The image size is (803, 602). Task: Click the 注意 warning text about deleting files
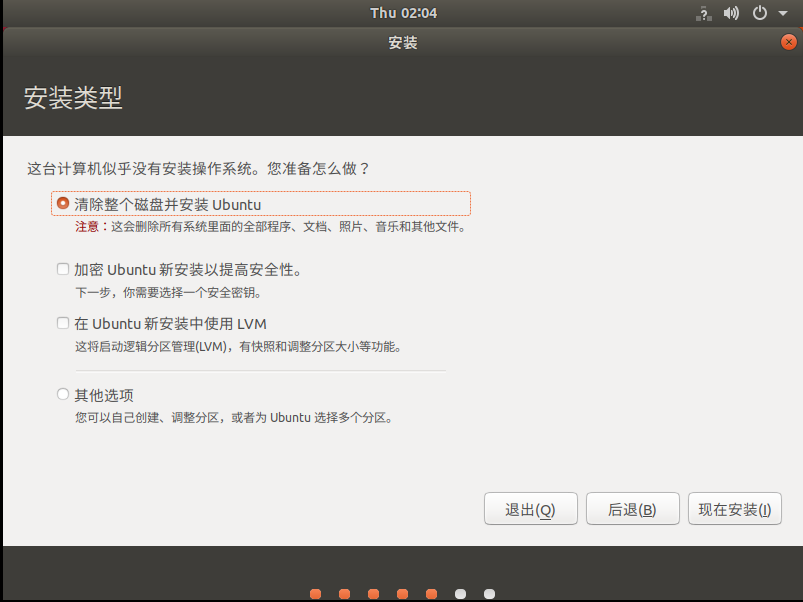coord(270,227)
